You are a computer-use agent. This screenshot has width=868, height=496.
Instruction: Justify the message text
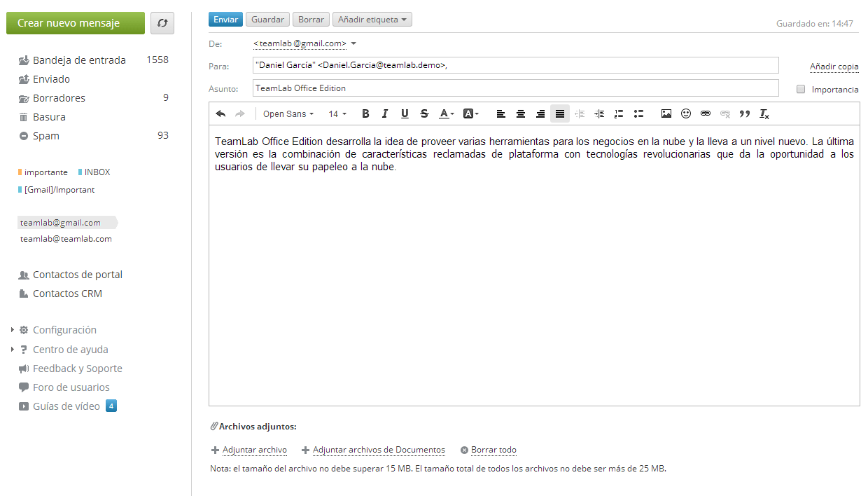pos(560,113)
